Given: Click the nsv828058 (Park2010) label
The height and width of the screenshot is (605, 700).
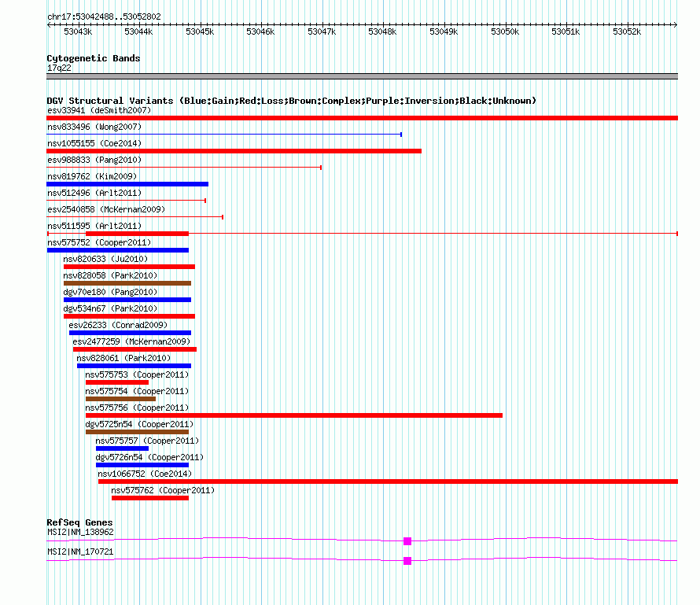Looking at the screenshot, I should [x=110, y=275].
